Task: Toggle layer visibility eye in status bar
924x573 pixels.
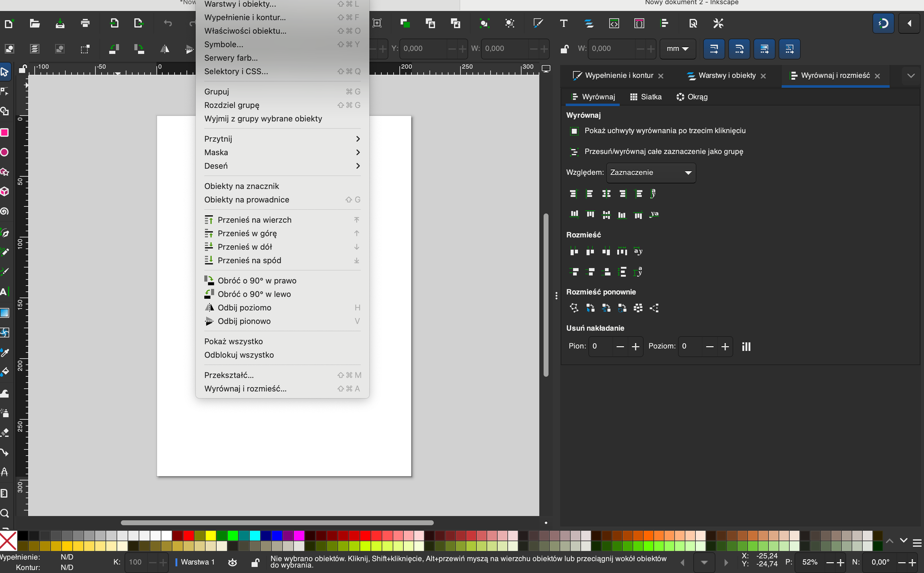Action: click(232, 562)
